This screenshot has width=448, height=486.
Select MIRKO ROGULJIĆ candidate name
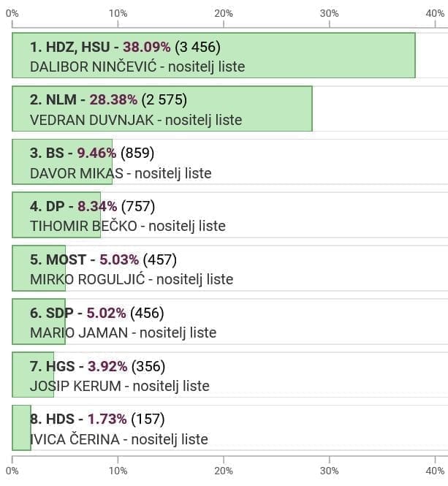tap(88, 279)
